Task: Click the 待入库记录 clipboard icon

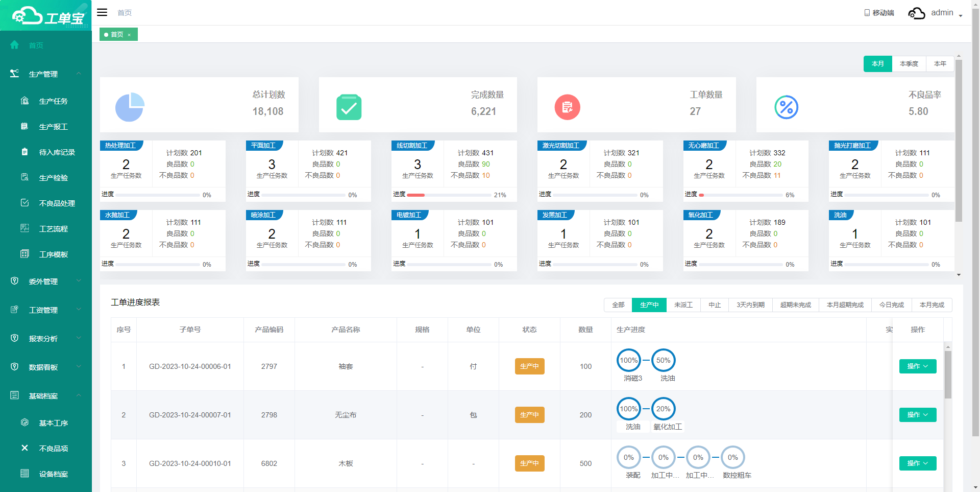Action: coord(24,152)
